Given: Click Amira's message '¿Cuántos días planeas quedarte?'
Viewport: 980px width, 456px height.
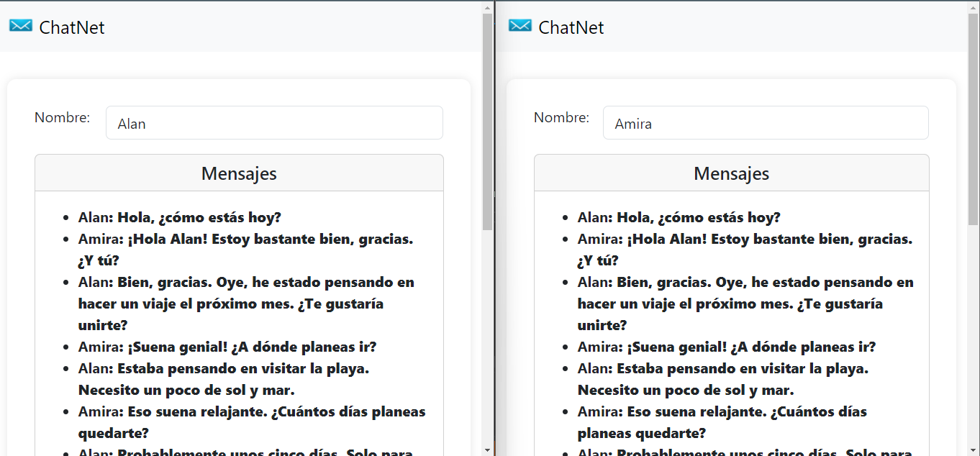Looking at the screenshot, I should (252, 411).
